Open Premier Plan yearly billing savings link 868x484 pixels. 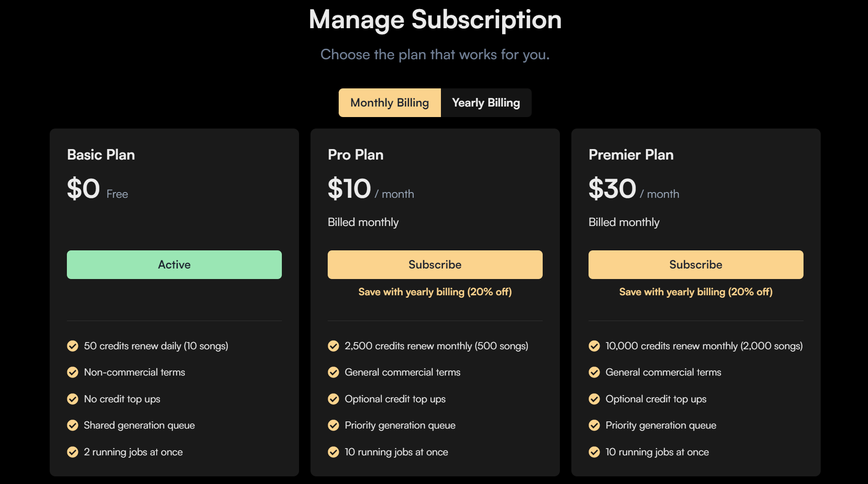(x=696, y=292)
